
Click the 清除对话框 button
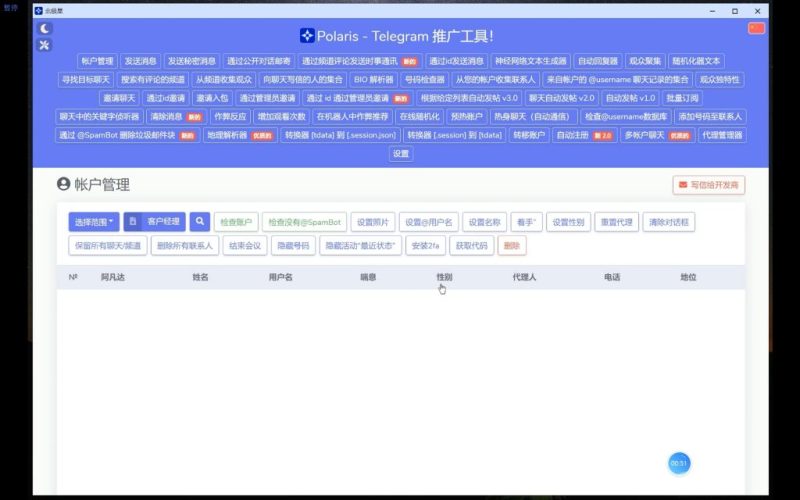(669, 222)
